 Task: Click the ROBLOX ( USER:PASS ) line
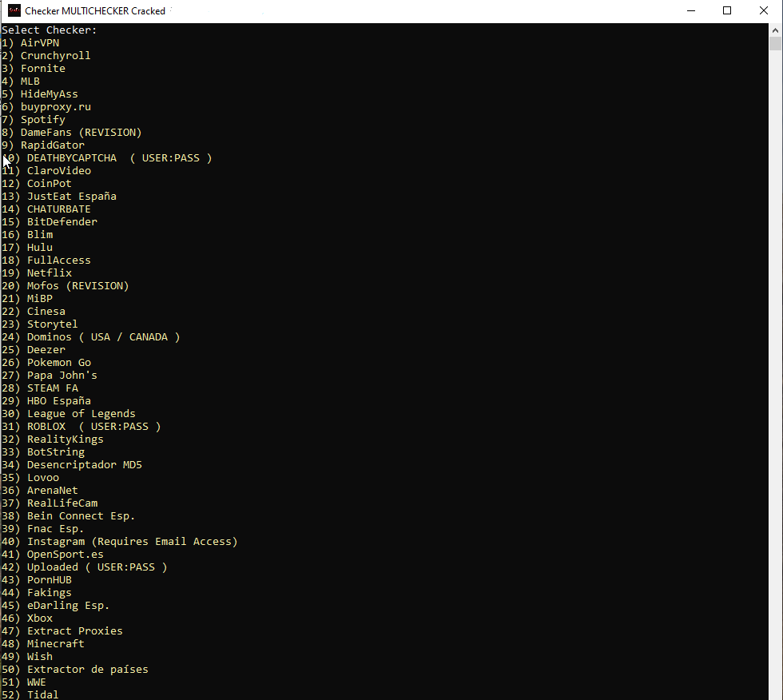point(81,427)
